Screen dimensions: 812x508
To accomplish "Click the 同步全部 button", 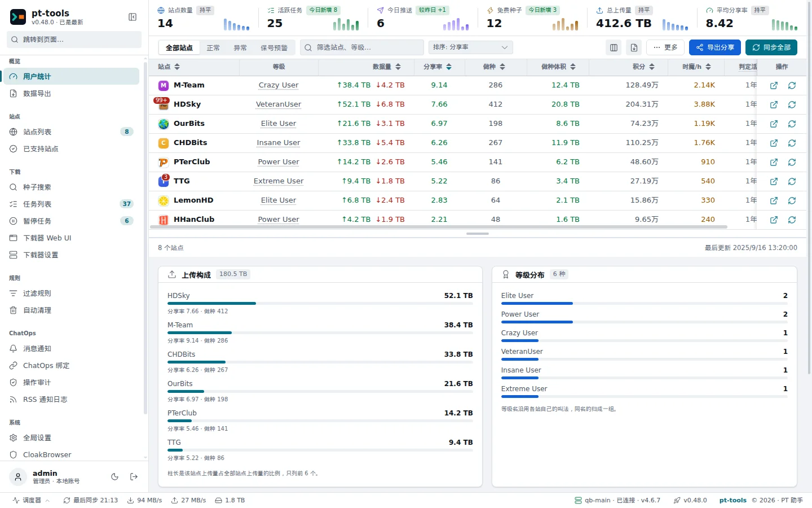I will 771,47.
